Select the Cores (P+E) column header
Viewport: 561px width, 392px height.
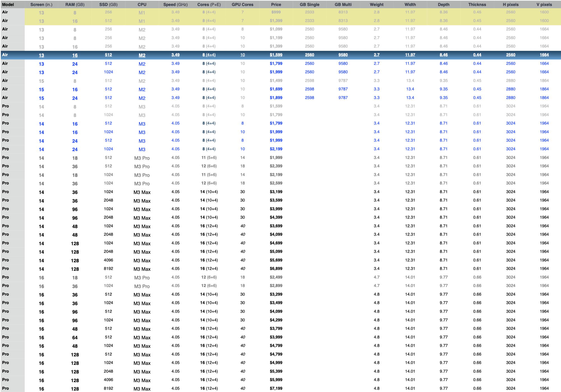click(x=209, y=4)
